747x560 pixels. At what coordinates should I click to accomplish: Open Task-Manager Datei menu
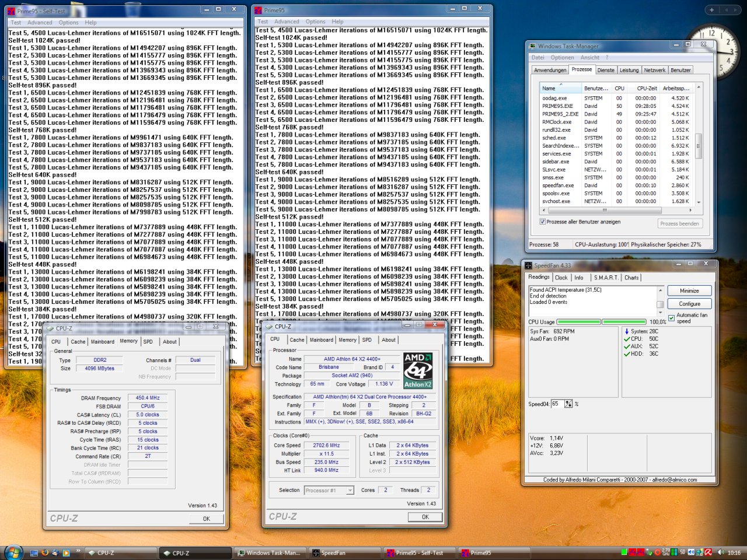tap(537, 58)
